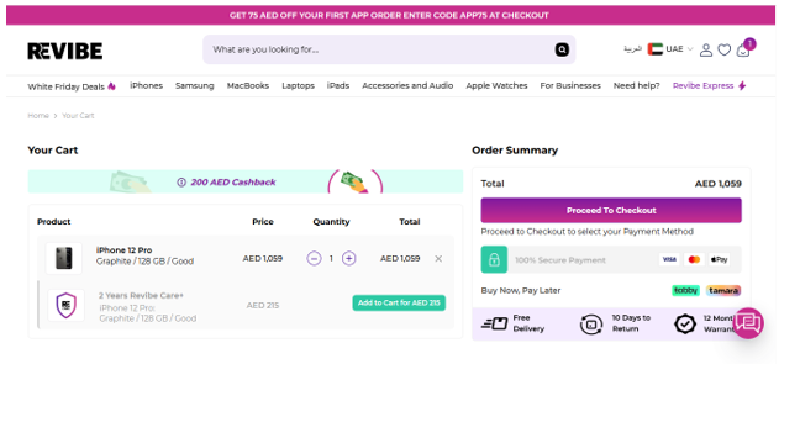Open the live chat bubble
Viewport: 800px width, 424px height.
click(x=749, y=322)
